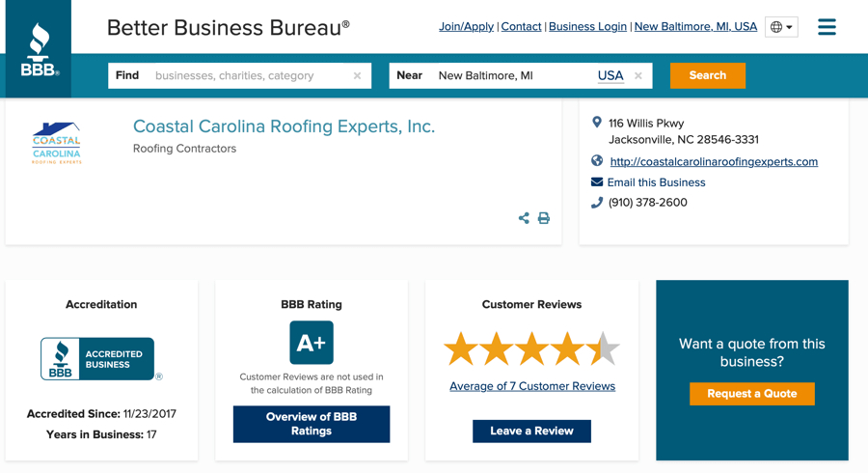Open the Business Login link
Screen dimensions: 868x473
[587, 27]
